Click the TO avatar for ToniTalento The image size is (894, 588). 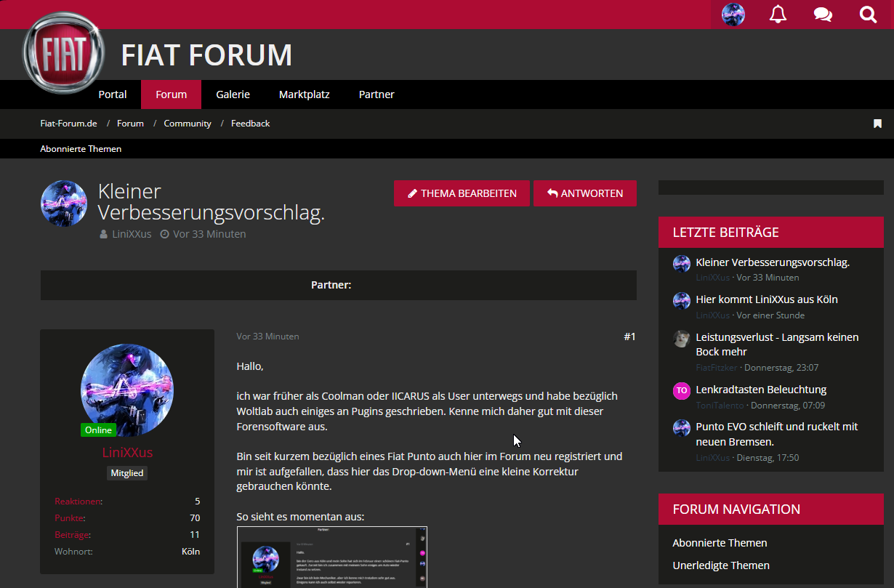(x=681, y=390)
